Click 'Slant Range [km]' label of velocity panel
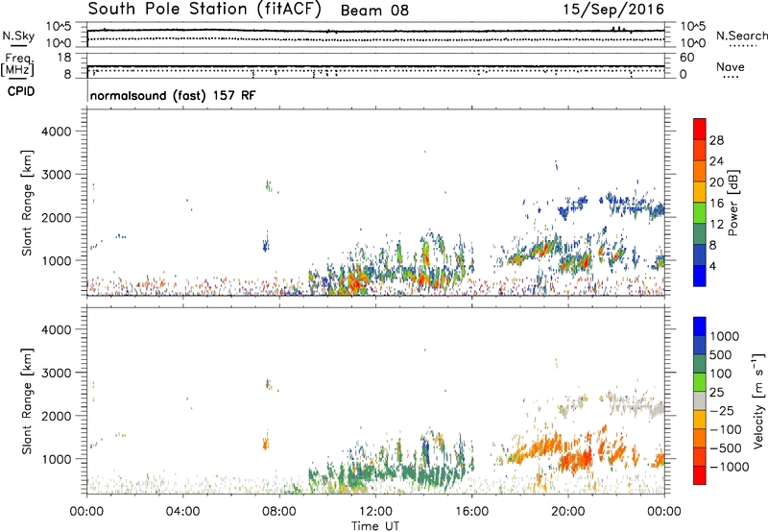The width and height of the screenshot is (768, 532). (x=27, y=400)
